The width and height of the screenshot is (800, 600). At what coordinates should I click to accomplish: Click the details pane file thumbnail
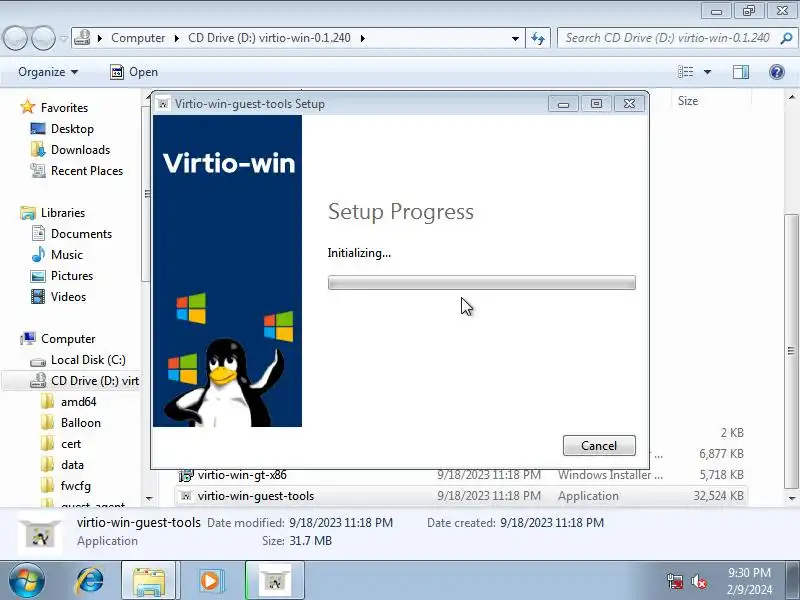click(x=40, y=534)
